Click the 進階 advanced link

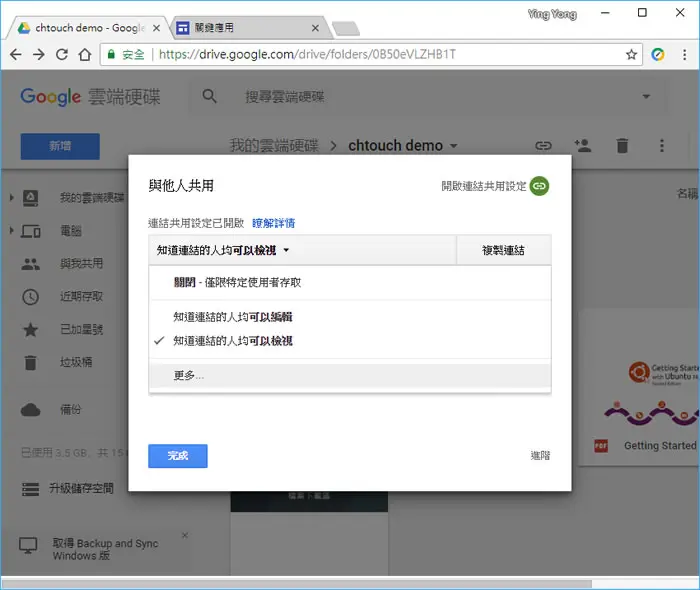click(540, 456)
